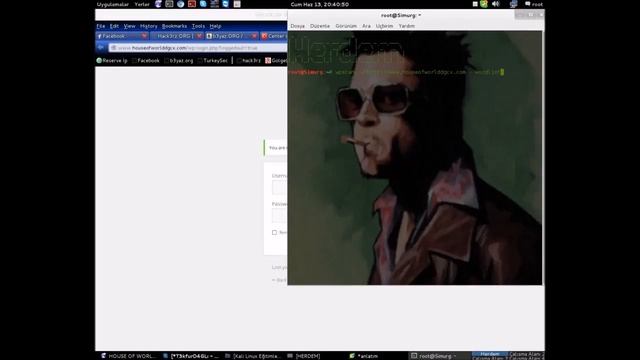Open the volume speaker icon
Screen dimensions: 640x360
click(x=496, y=4)
